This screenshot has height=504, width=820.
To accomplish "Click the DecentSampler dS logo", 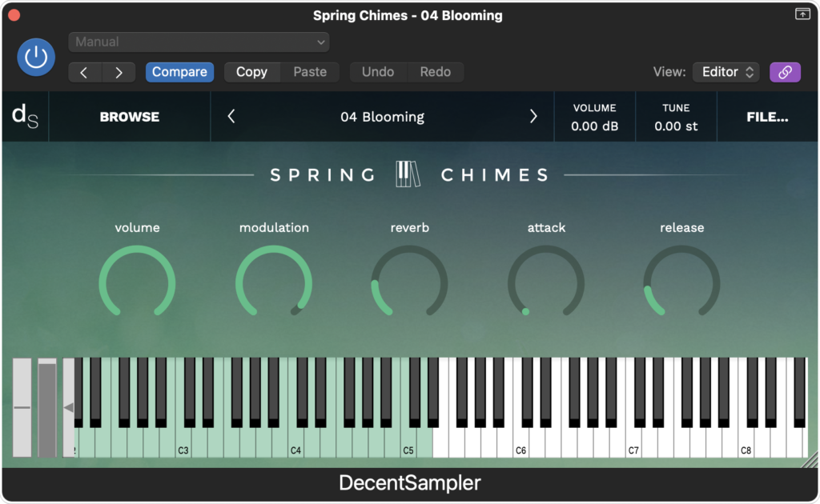I will [25, 116].
